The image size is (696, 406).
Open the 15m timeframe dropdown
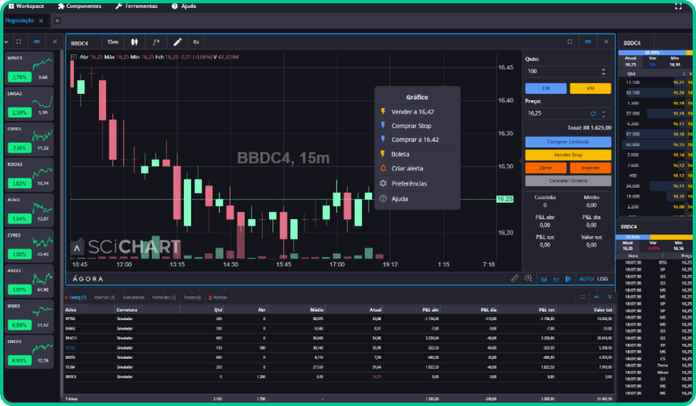(x=113, y=43)
